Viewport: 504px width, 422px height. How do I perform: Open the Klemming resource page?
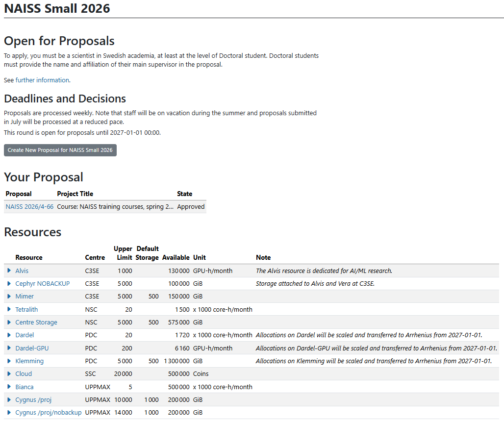[29, 361]
